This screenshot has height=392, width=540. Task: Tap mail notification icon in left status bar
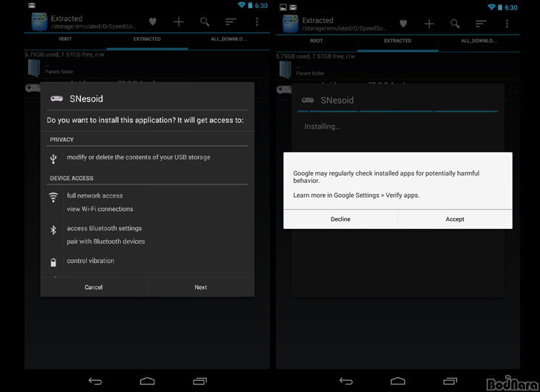coord(32,5)
